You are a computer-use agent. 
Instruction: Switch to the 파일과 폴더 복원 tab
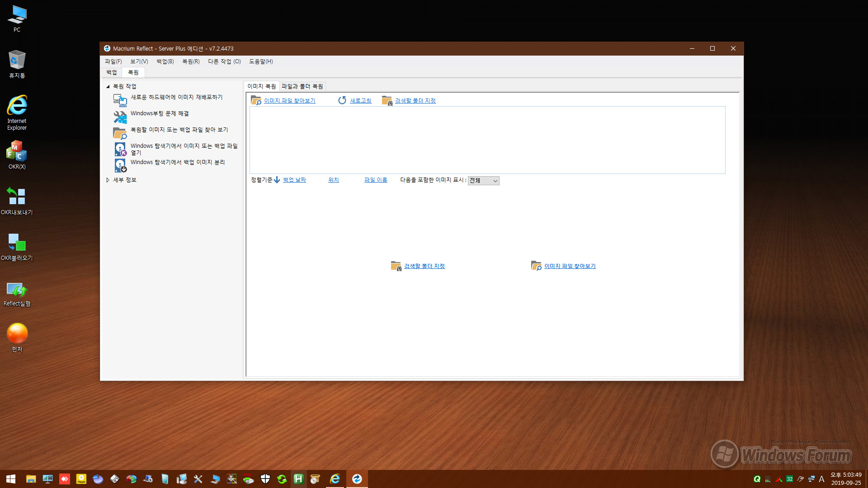pyautogui.click(x=302, y=86)
